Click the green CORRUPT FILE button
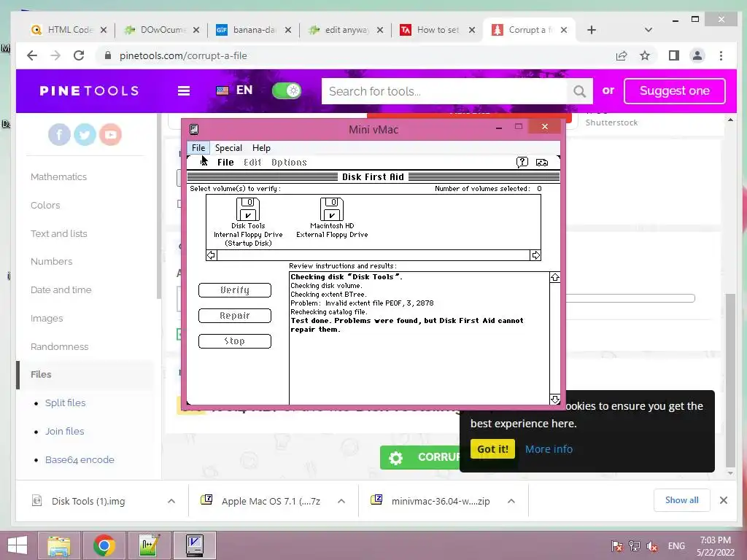Screen dimensions: 747x560 point(420,457)
